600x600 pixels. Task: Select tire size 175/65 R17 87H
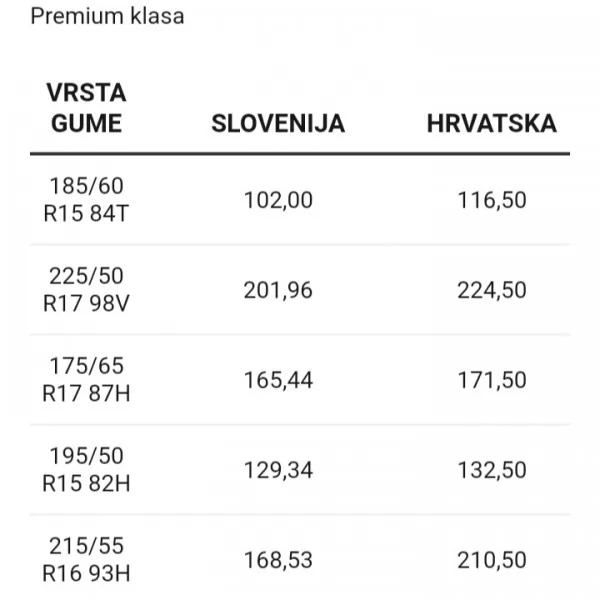coord(86,380)
